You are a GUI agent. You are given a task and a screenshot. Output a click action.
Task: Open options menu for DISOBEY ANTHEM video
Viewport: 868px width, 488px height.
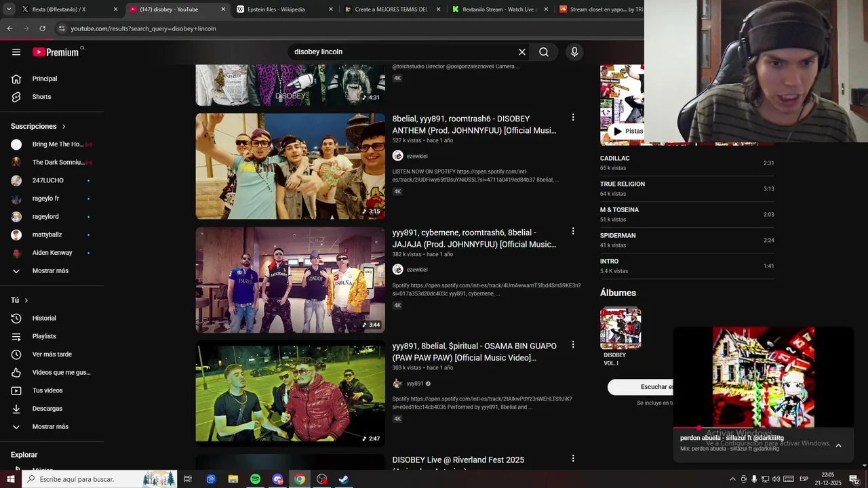pos(573,117)
